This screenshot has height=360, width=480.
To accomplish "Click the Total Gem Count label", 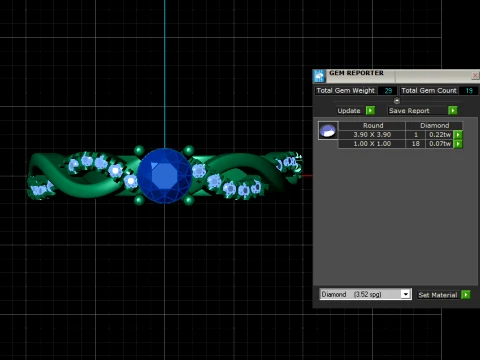I will [x=429, y=91].
